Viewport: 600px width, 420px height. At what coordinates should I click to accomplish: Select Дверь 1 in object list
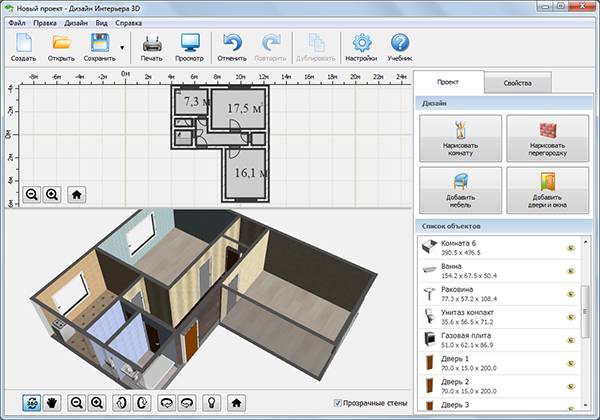click(x=499, y=363)
